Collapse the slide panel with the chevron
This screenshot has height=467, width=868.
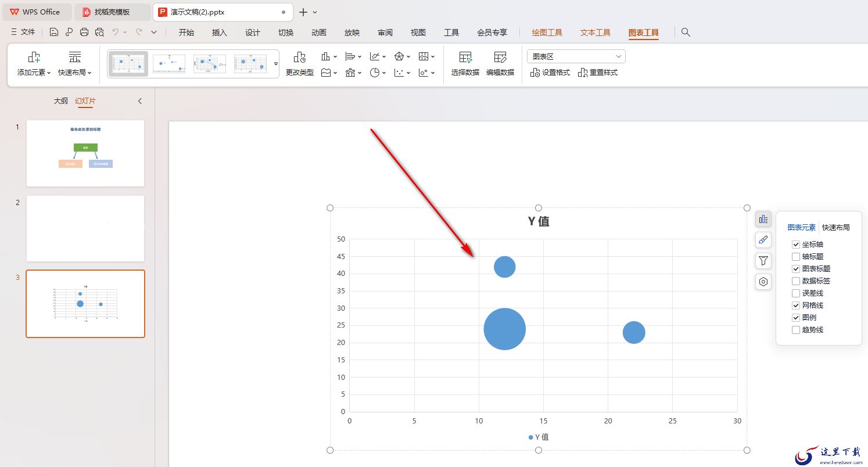(x=139, y=101)
